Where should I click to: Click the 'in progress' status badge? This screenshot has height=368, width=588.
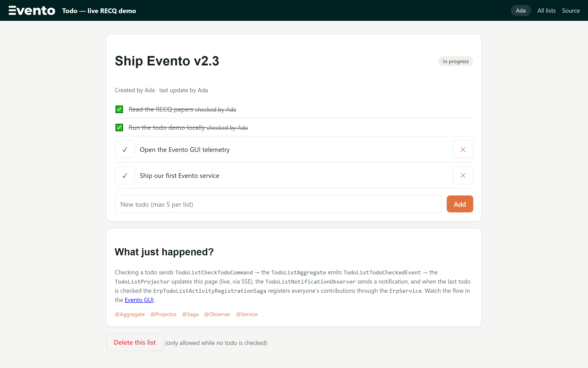coord(455,61)
